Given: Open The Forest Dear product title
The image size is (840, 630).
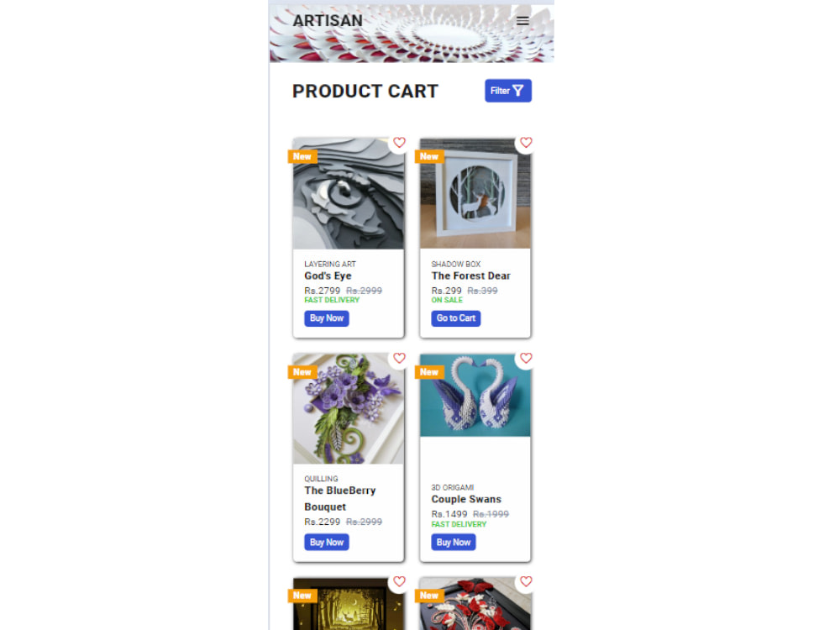Looking at the screenshot, I should (471, 276).
